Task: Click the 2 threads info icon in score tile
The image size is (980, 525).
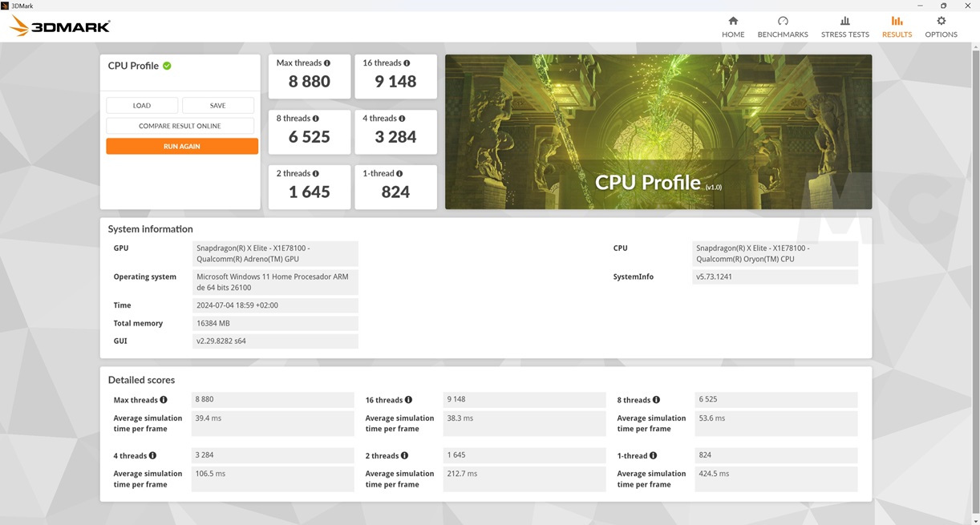Action: 316,174
